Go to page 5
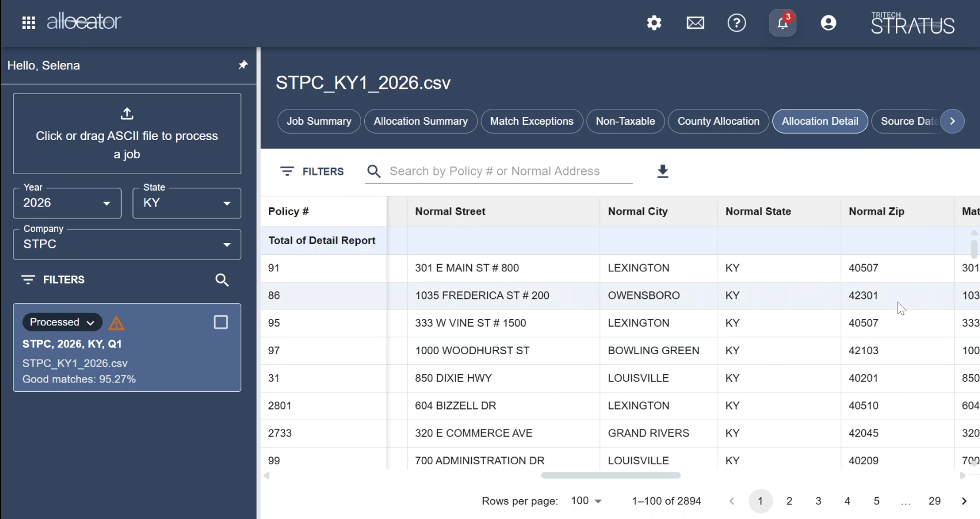This screenshot has width=980, height=519. (876, 501)
